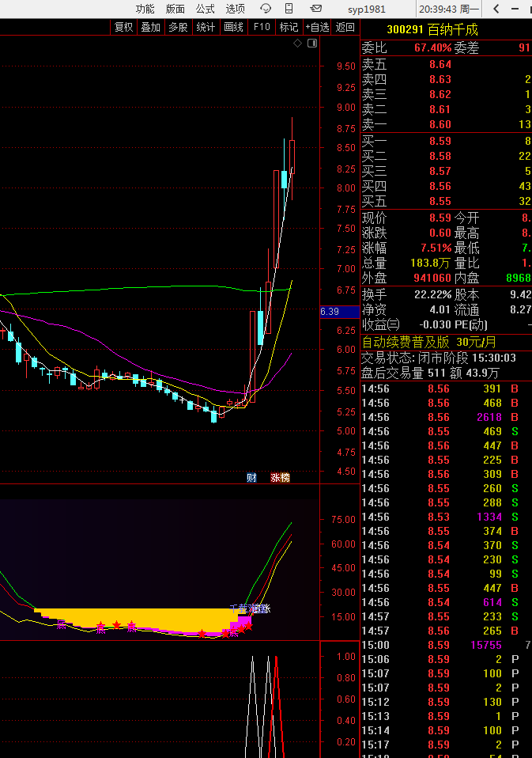Click the mobile phone icon
Image resolution: width=532 pixels, height=758 pixels.
289,8
